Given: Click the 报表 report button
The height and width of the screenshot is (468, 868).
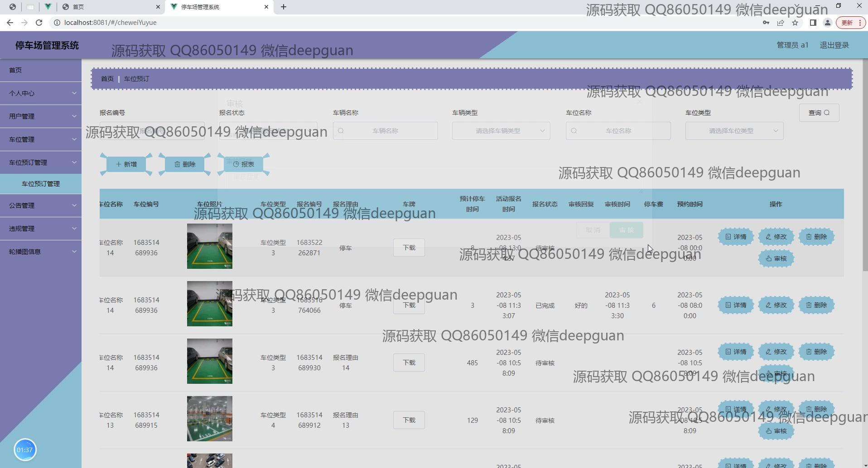Looking at the screenshot, I should pyautogui.click(x=244, y=164).
